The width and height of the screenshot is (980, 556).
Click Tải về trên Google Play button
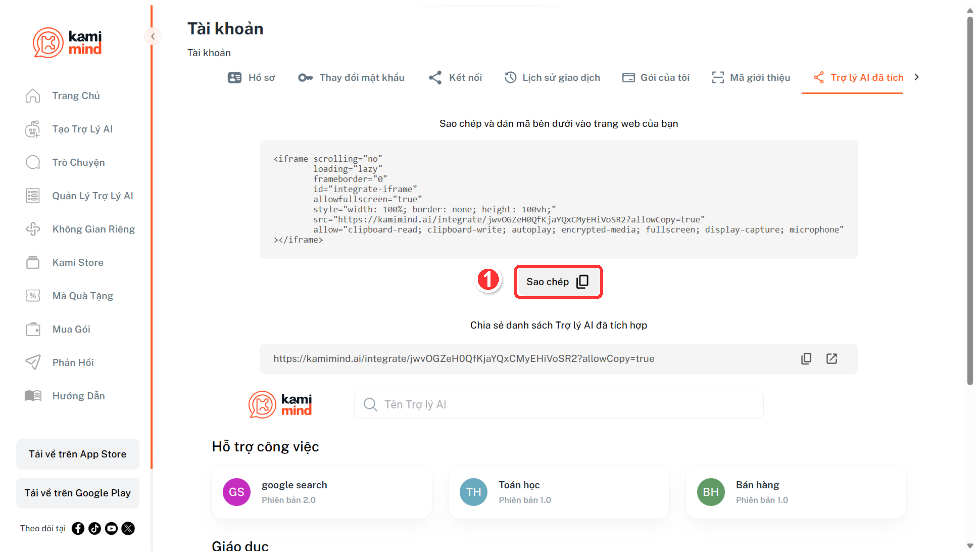(x=77, y=493)
